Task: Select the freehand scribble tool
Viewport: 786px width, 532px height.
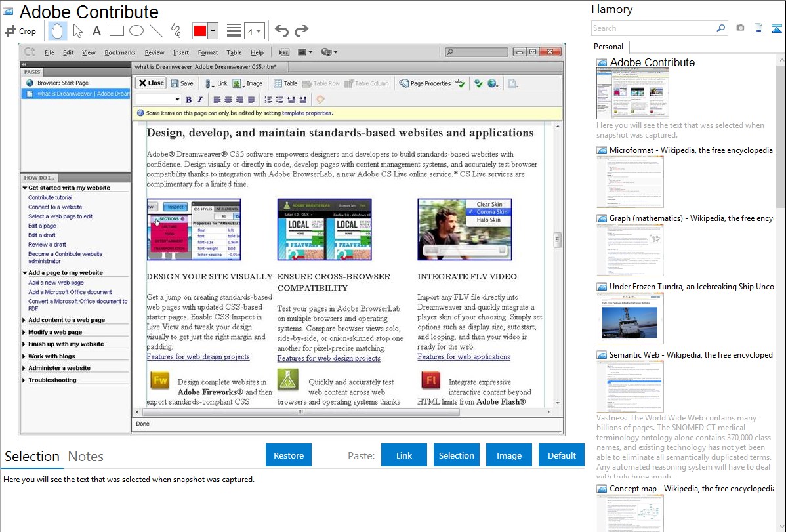Action: pyautogui.click(x=176, y=31)
